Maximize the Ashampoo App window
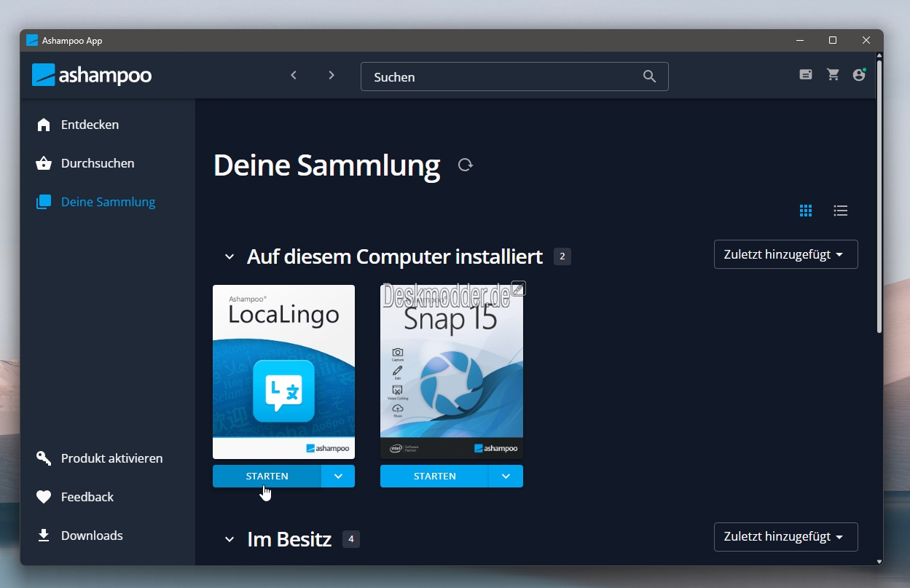Screen dimensions: 910x588 833,40
